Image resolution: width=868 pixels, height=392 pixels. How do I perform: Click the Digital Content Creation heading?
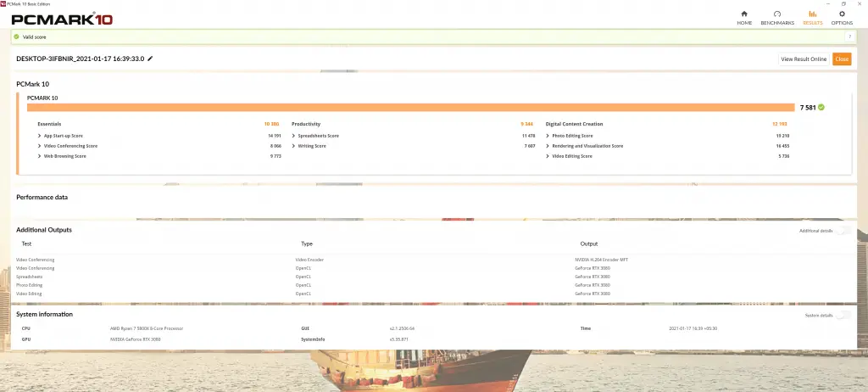tap(574, 124)
